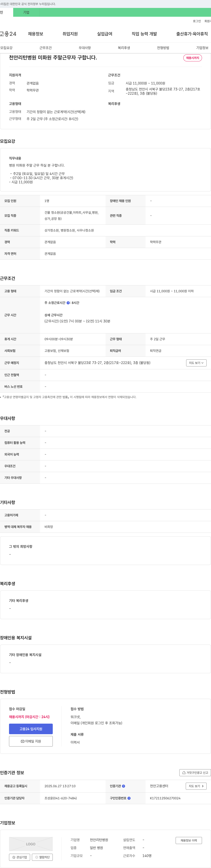Click 업종 value 일반 병원
Viewport: 211px width, 868px height.
point(96,848)
